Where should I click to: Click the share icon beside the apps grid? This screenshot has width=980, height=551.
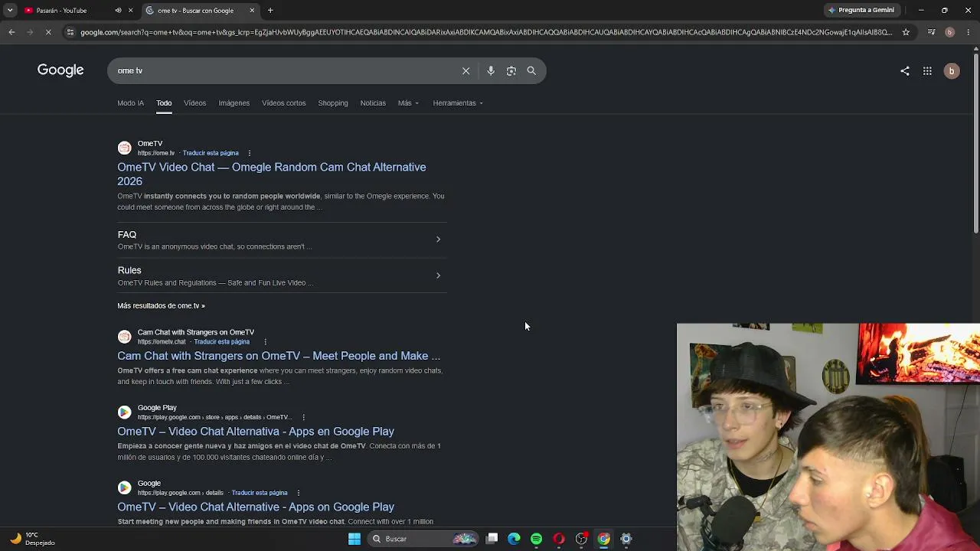[x=905, y=71]
